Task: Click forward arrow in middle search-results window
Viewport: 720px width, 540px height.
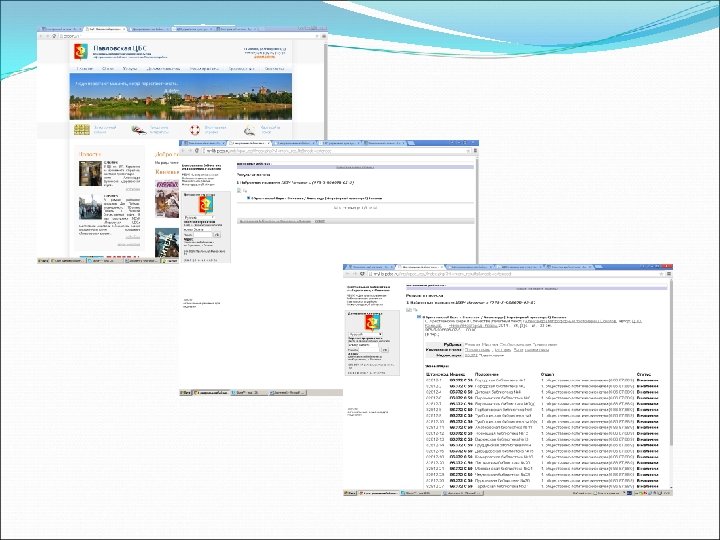Action: pyautogui.click(x=190, y=151)
